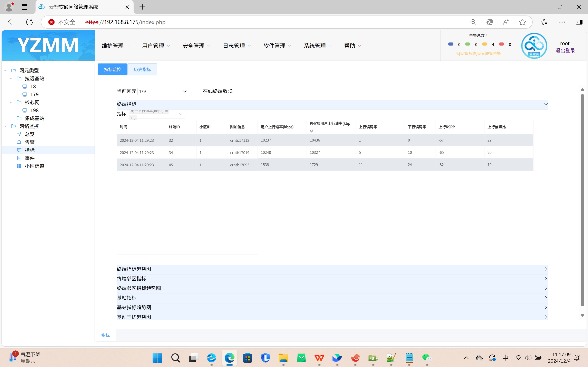Click the 总览 overview icon in sidebar

click(x=19, y=134)
